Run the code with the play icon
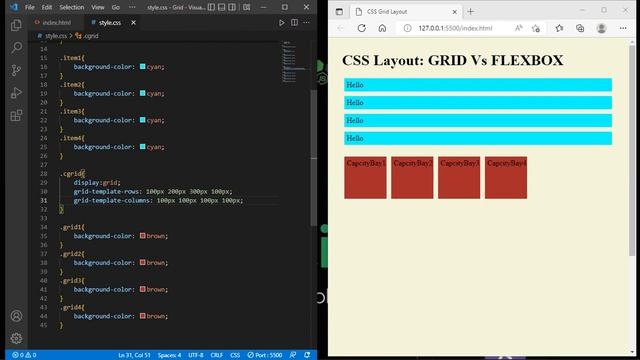 click(x=282, y=22)
